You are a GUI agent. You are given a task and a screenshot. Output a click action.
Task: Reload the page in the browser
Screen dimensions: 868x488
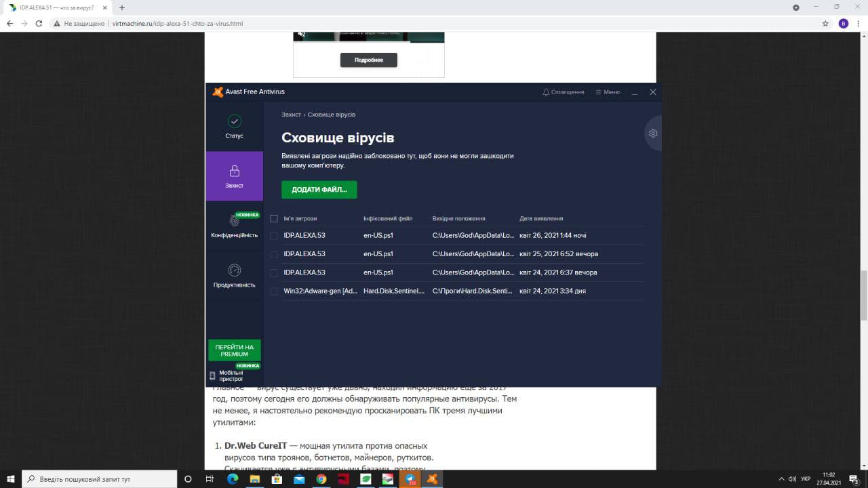39,23
